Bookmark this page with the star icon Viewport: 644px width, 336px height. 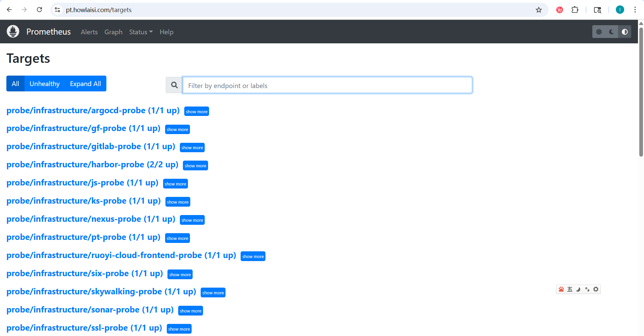tap(539, 10)
